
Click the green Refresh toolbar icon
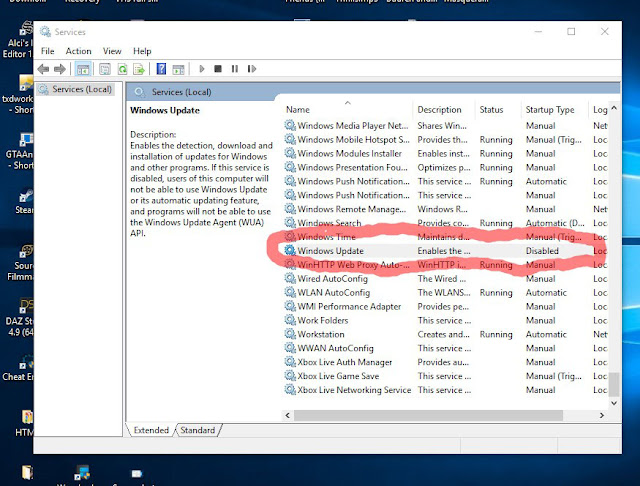pos(122,69)
